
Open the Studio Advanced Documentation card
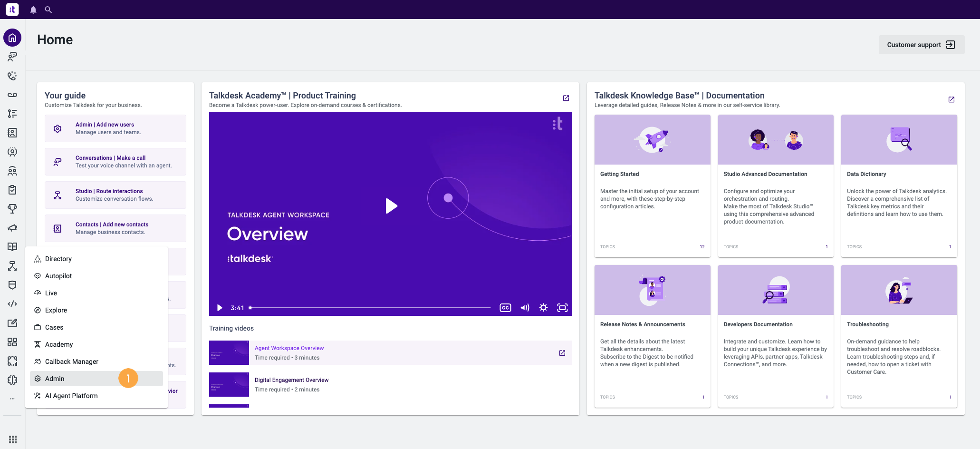[776, 186]
